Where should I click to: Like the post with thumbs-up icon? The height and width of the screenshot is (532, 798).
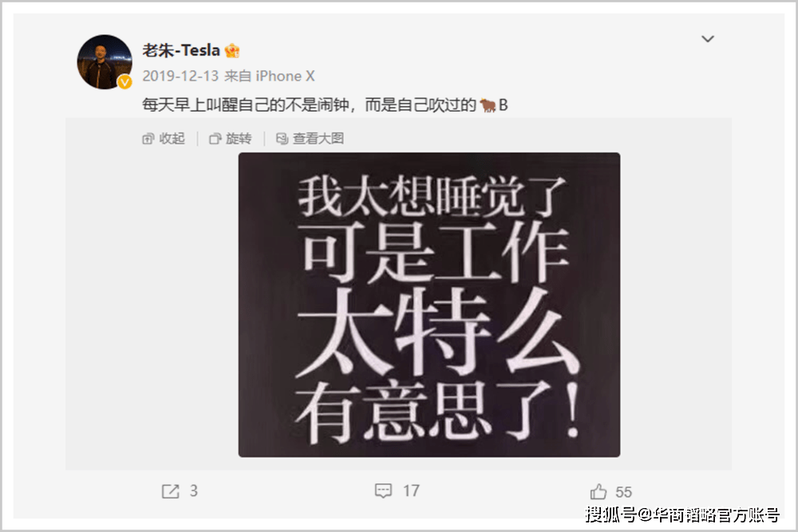coord(598,491)
